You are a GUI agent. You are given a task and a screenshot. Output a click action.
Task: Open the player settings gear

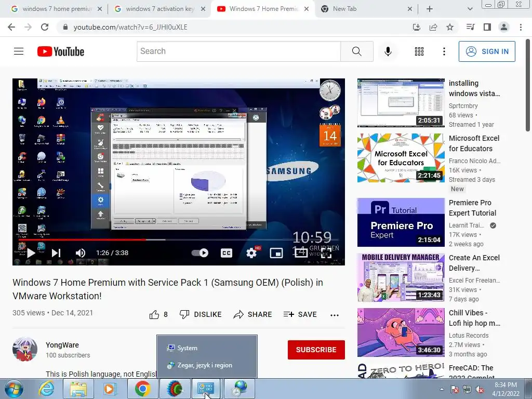pos(251,253)
